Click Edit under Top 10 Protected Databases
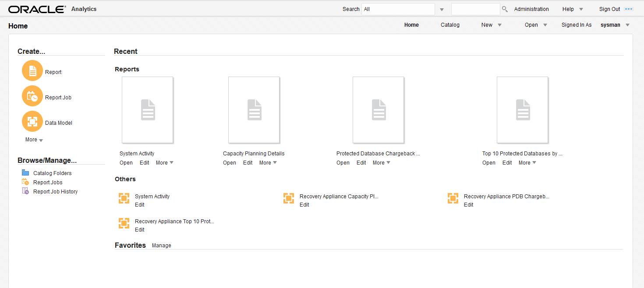644x288 pixels. (507, 163)
